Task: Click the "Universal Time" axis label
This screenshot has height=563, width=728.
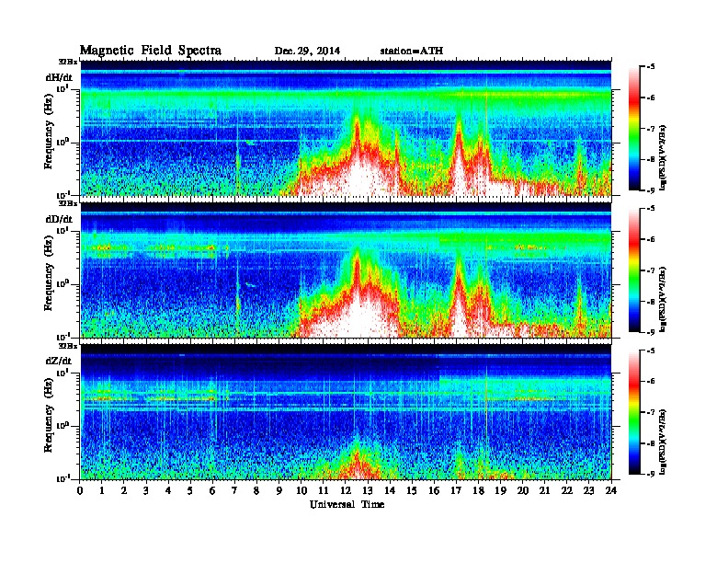Action: point(347,504)
